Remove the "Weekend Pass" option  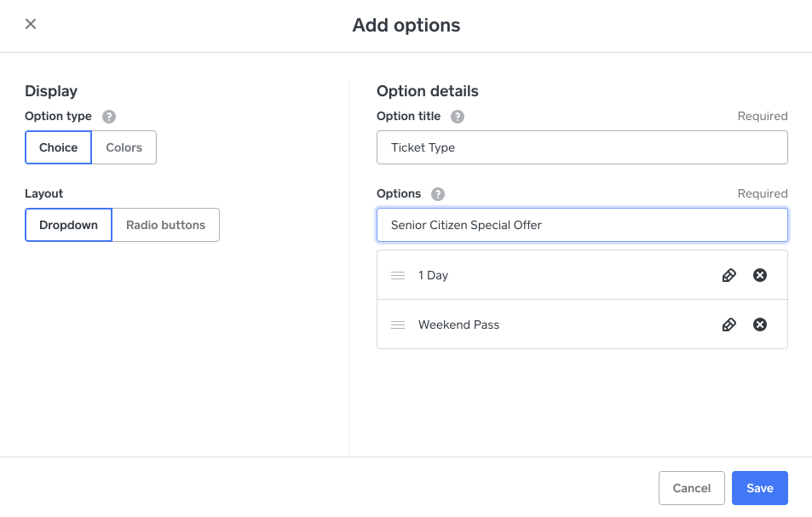click(x=759, y=325)
